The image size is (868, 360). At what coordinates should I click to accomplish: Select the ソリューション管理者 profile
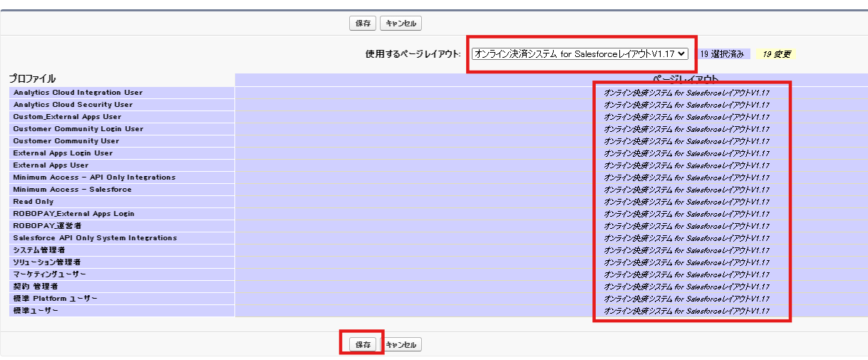pyautogui.click(x=47, y=262)
